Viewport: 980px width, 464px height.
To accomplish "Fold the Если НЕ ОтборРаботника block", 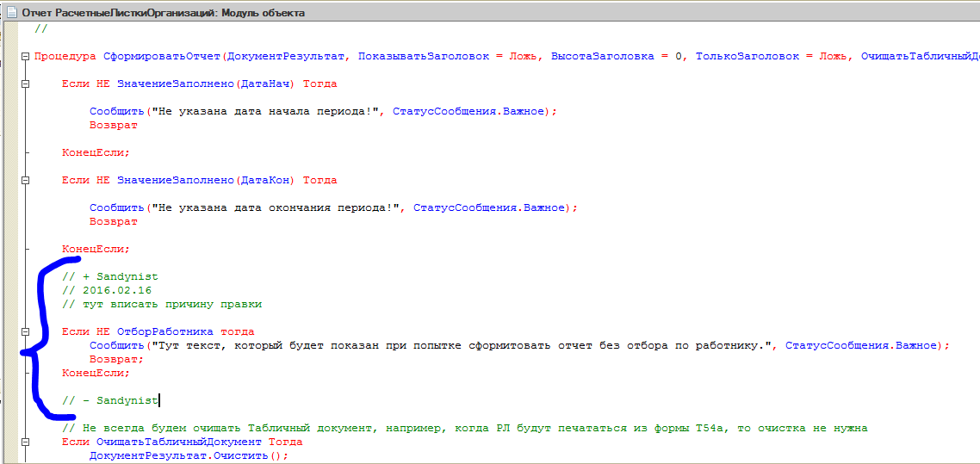I will (x=26, y=331).
